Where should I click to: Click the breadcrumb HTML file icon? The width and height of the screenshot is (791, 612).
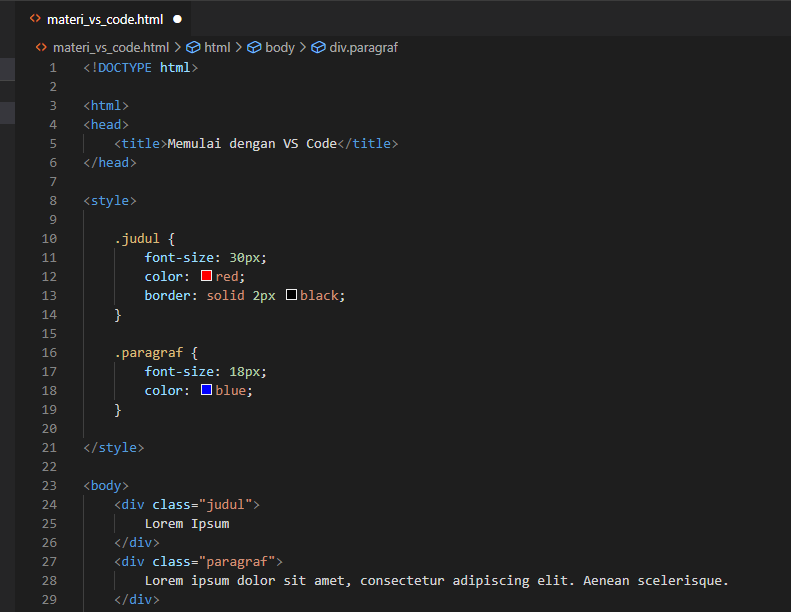point(41,47)
